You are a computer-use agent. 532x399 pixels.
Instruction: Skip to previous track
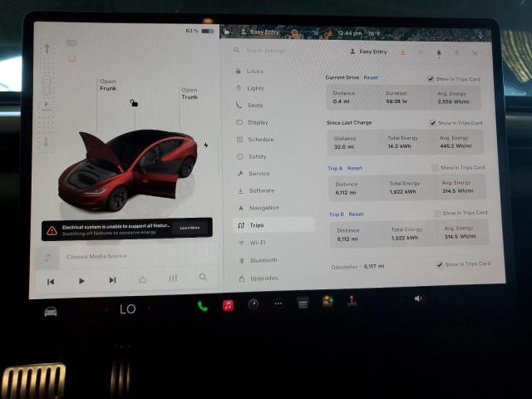click(x=51, y=282)
